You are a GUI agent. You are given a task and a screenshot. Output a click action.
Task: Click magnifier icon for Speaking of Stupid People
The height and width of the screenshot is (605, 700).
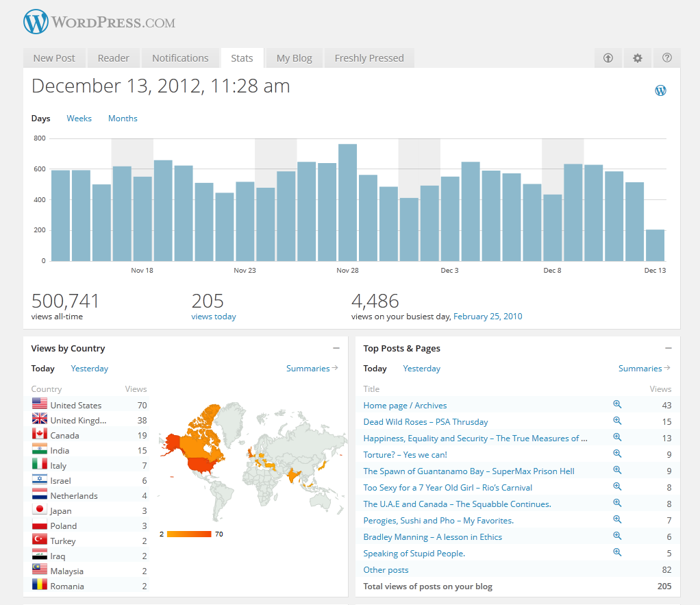tap(617, 553)
